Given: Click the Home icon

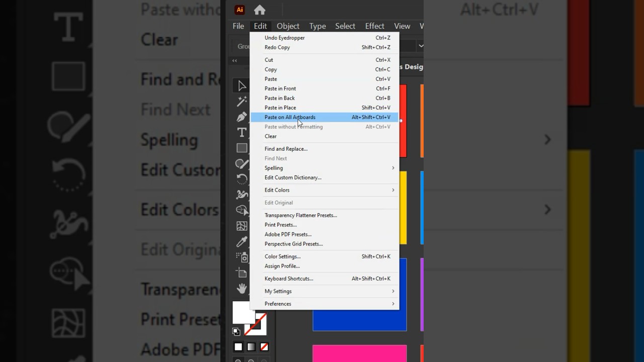Looking at the screenshot, I should [x=260, y=10].
